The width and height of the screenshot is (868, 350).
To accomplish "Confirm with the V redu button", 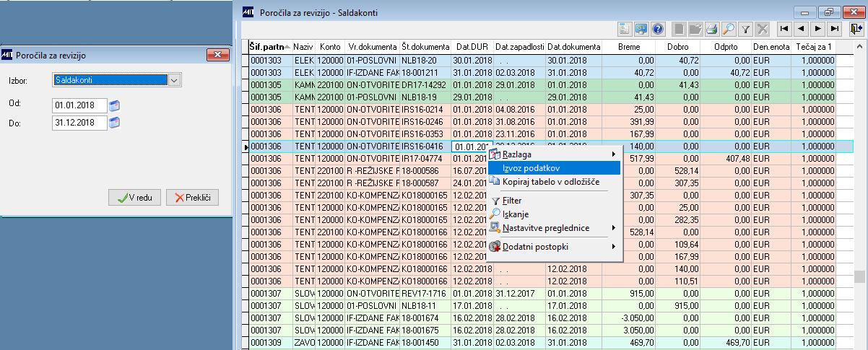I will [x=134, y=197].
